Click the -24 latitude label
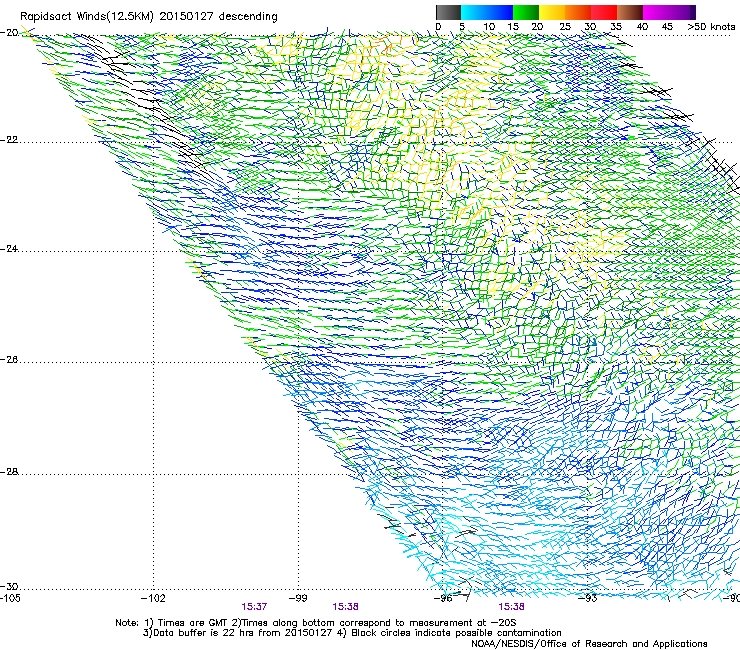 click(9, 249)
